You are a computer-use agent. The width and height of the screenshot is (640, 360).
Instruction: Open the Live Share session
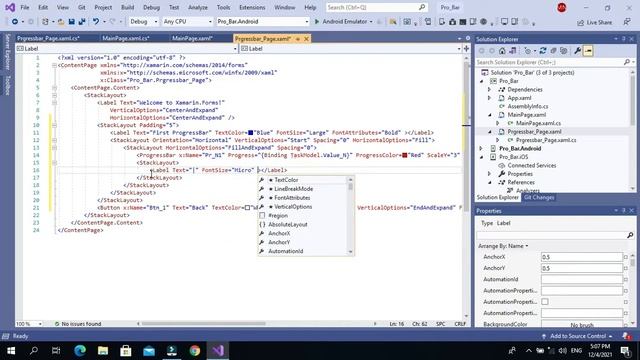coord(594,22)
